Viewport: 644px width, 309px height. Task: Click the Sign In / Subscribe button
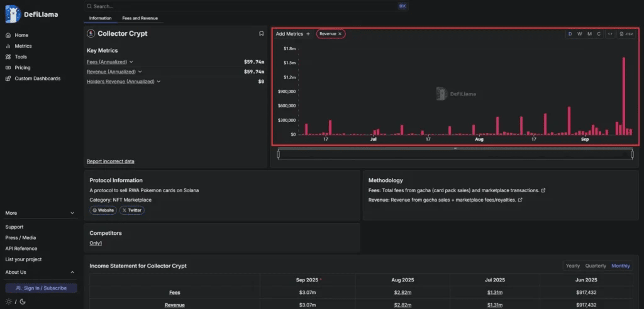(x=41, y=288)
